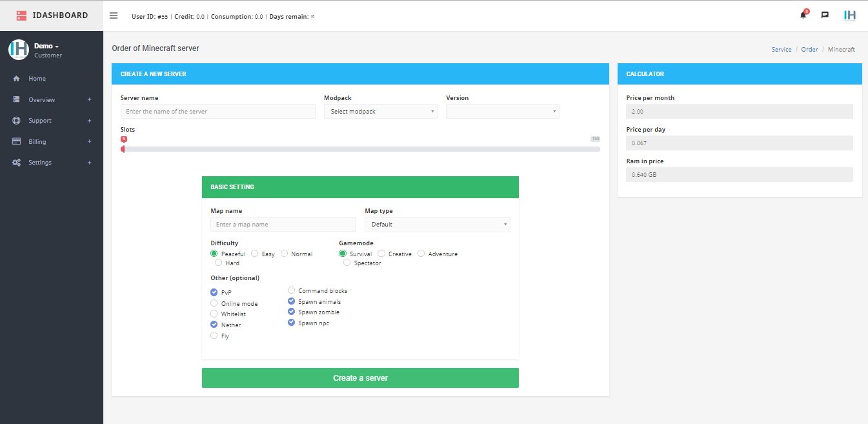This screenshot has width=868, height=424.
Task: Select the Hard difficulty option
Action: (218, 263)
